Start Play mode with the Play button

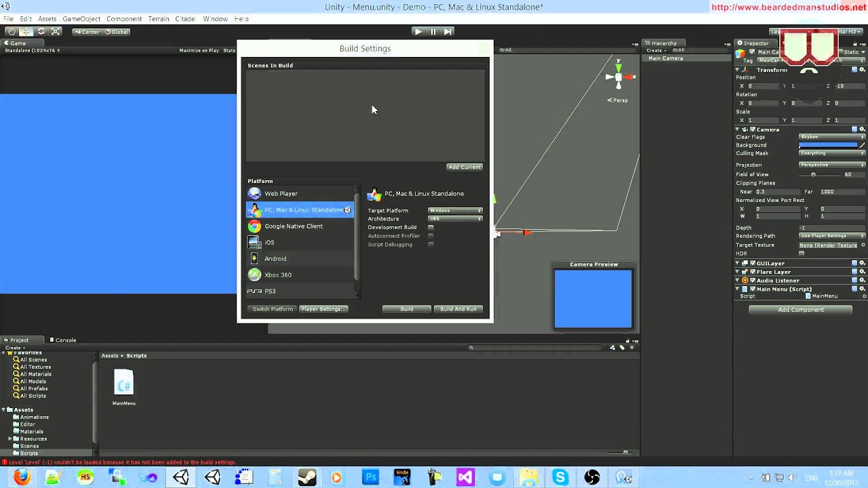click(x=418, y=32)
